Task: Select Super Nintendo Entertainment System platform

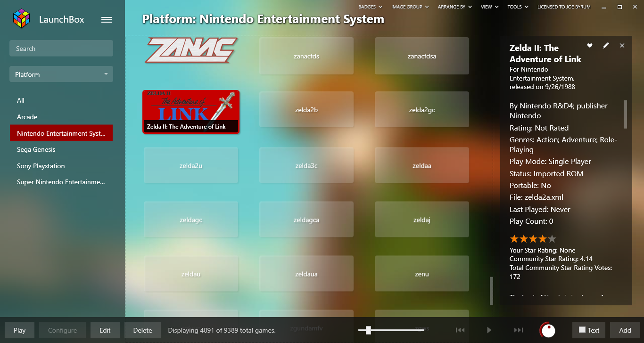Action: coord(61,182)
